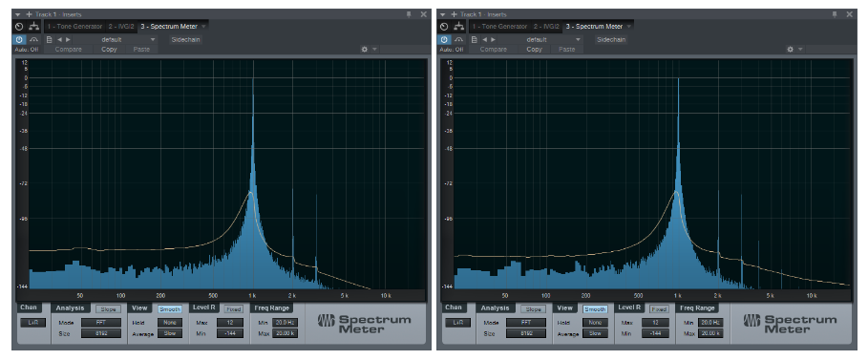Screen dimensions: 868x360
Task: Click the Copy button in the left window
Action: click(x=109, y=50)
